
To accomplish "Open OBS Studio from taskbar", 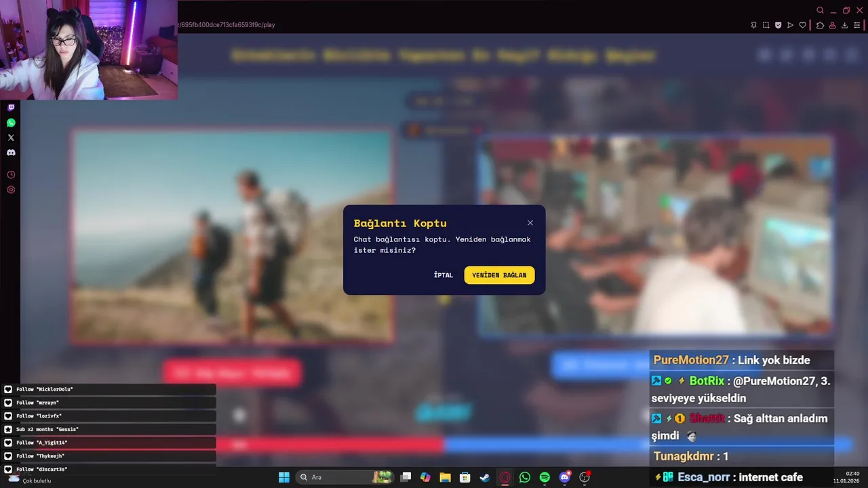I will point(585,477).
